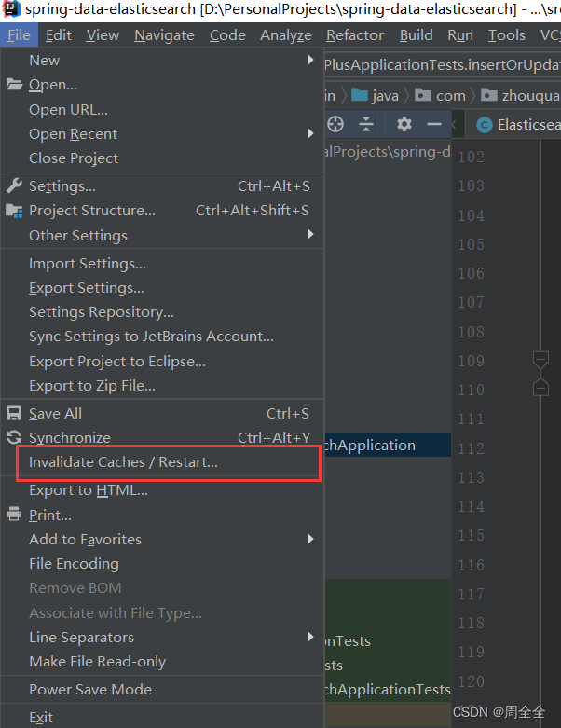
Task: Select Export to Zip File...
Action: pyautogui.click(x=162, y=385)
